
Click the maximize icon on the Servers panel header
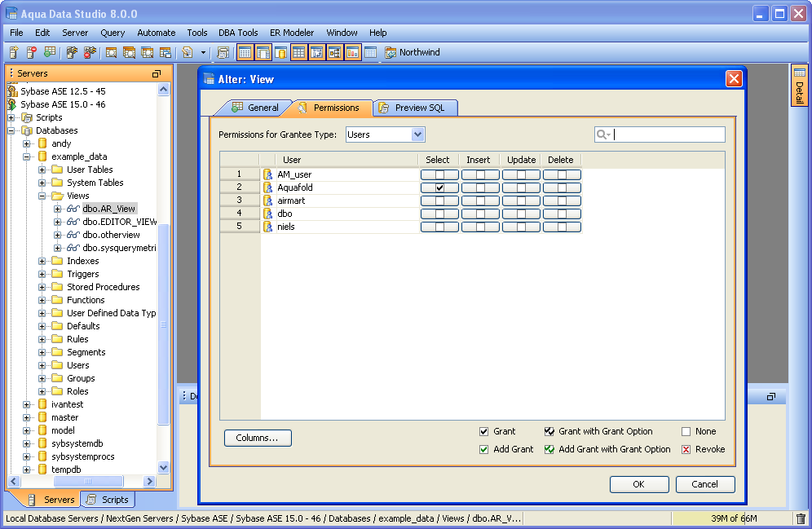157,73
